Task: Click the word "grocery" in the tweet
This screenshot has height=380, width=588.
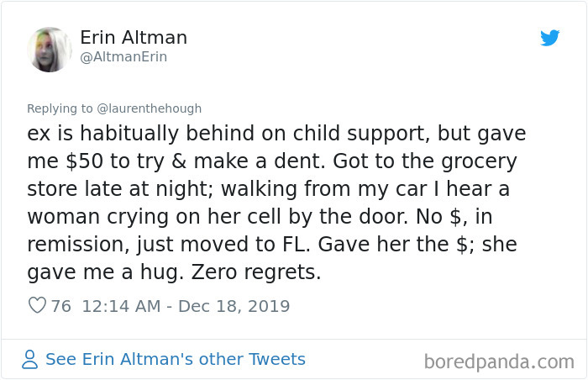Action: coord(476,161)
